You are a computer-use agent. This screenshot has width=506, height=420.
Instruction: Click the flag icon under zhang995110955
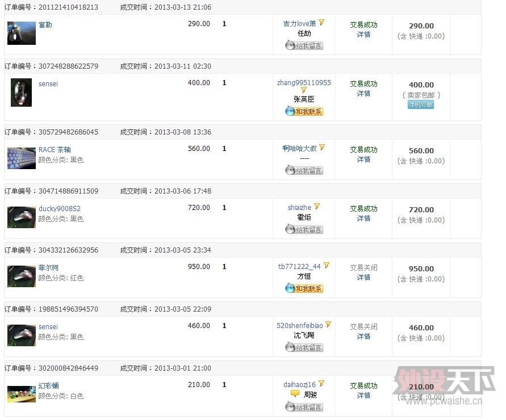pos(304,90)
